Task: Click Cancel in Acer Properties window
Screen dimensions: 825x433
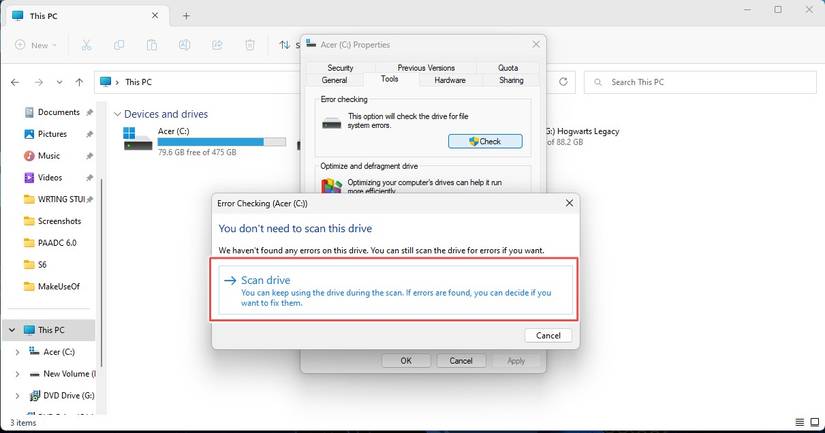Action: [461, 361]
